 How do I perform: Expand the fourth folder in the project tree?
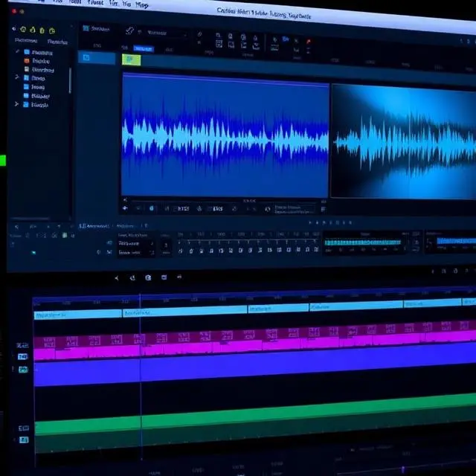pyautogui.click(x=18, y=78)
